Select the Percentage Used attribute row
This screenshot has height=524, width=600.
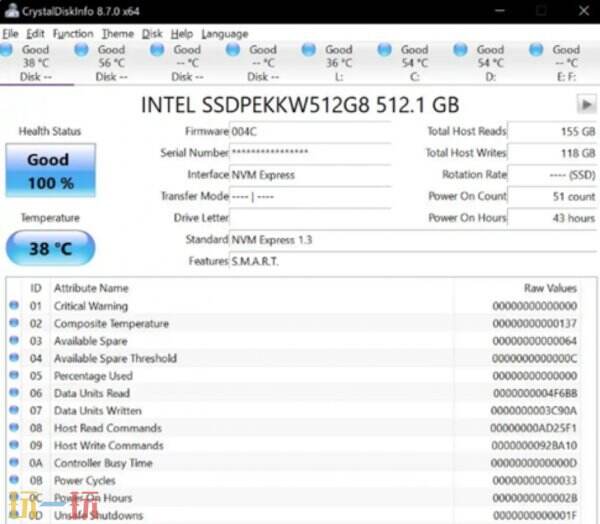click(294, 376)
